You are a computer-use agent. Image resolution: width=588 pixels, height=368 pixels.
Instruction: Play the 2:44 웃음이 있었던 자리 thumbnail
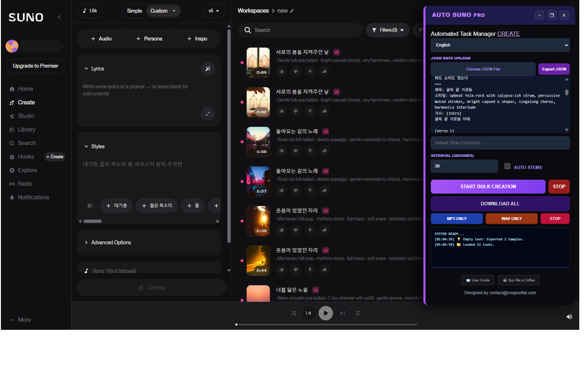[x=258, y=260]
